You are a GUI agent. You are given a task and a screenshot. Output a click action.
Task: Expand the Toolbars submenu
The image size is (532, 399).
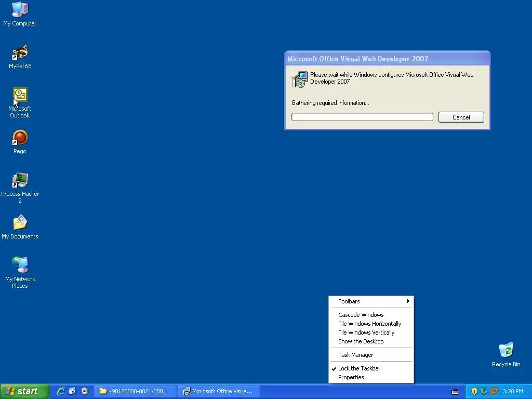[371, 301]
